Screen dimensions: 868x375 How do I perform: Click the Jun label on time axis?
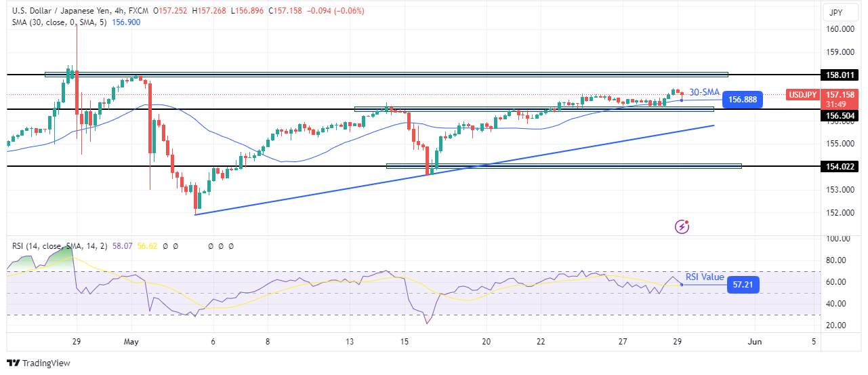coord(754,342)
